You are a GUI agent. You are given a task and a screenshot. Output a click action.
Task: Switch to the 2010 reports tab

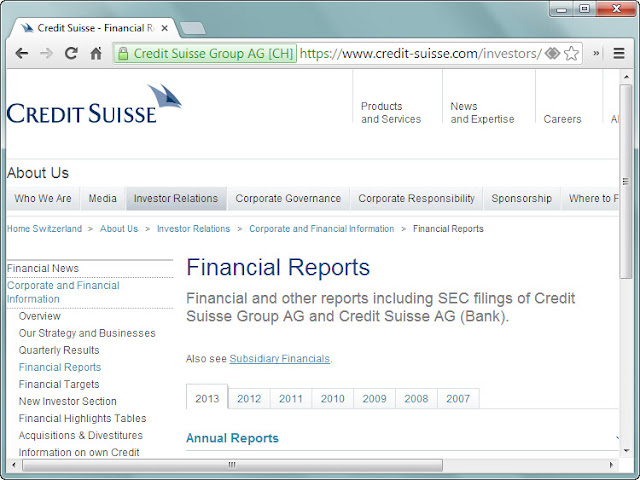[x=333, y=398]
